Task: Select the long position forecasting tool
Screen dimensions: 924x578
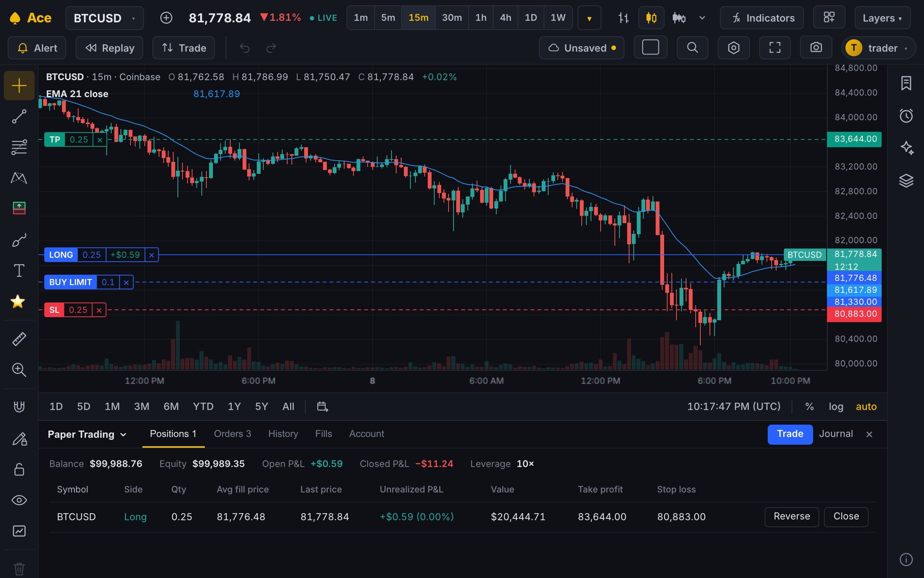Action: pyautogui.click(x=19, y=208)
